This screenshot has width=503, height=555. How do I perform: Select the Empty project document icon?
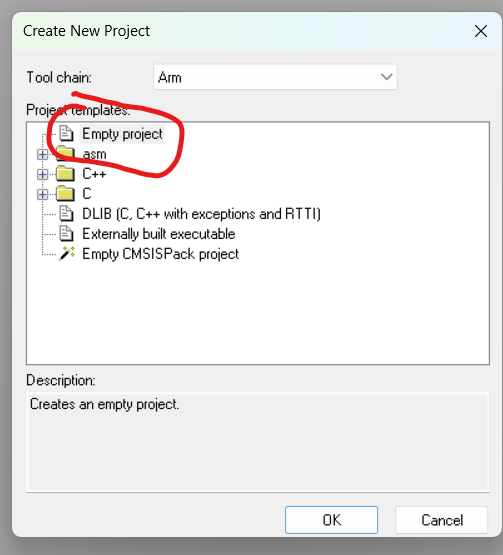coord(66,133)
